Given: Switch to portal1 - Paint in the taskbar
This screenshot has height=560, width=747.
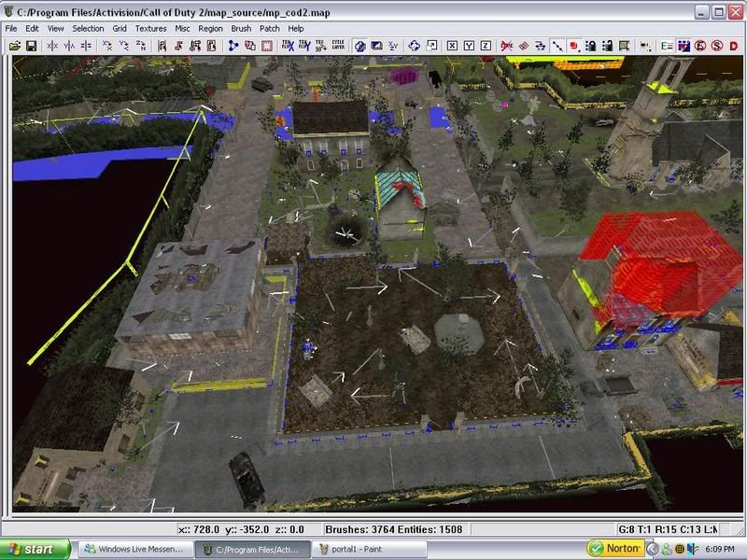Looking at the screenshot, I should [x=367, y=549].
